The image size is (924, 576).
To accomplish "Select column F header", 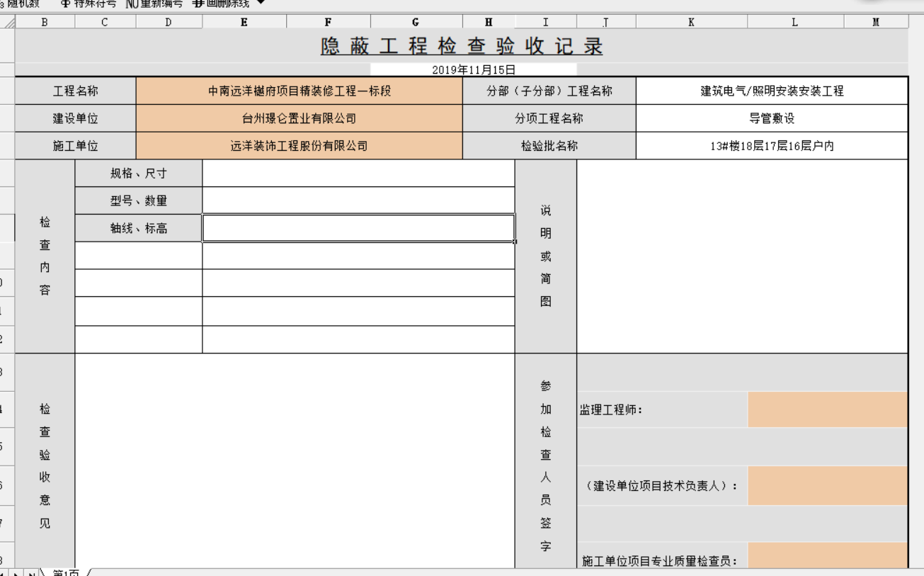I will pyautogui.click(x=328, y=22).
